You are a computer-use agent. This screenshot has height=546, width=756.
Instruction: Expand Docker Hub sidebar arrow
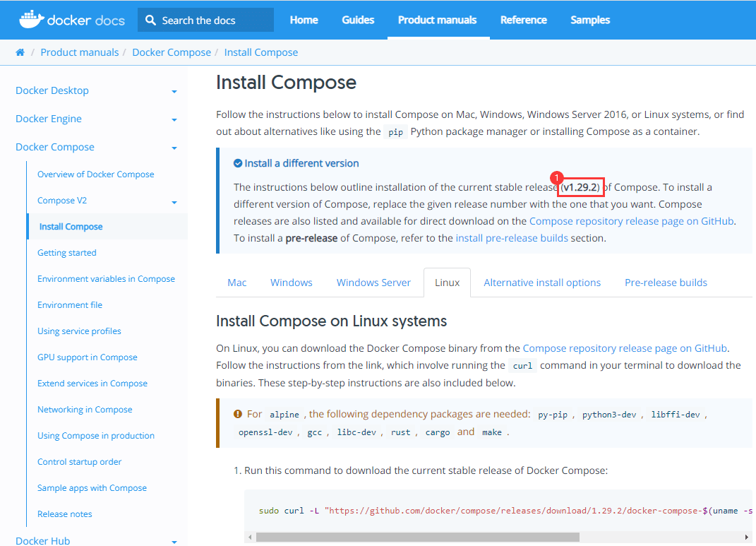(174, 542)
